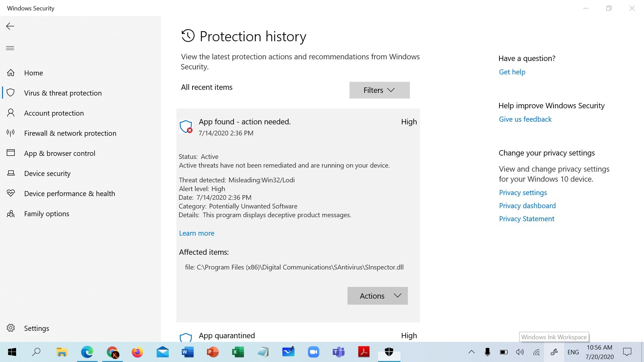
Task: Click the App quarantined shield icon
Action: point(186,337)
